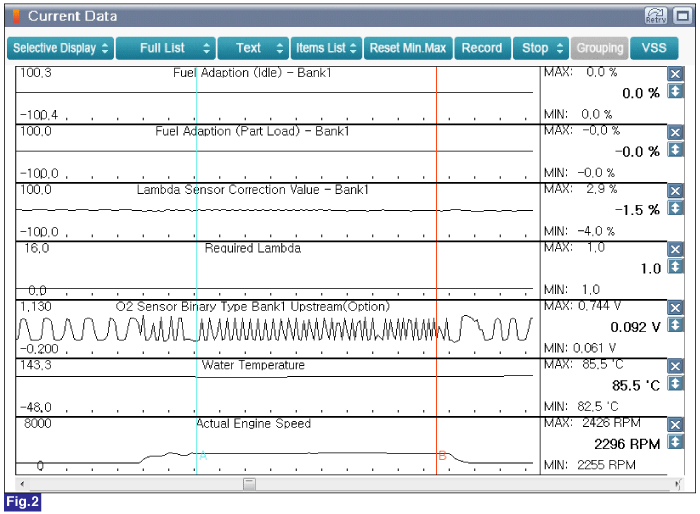The width and height of the screenshot is (700, 514).
Task: Click MAX: 2426 RPM reading
Action: point(592,422)
